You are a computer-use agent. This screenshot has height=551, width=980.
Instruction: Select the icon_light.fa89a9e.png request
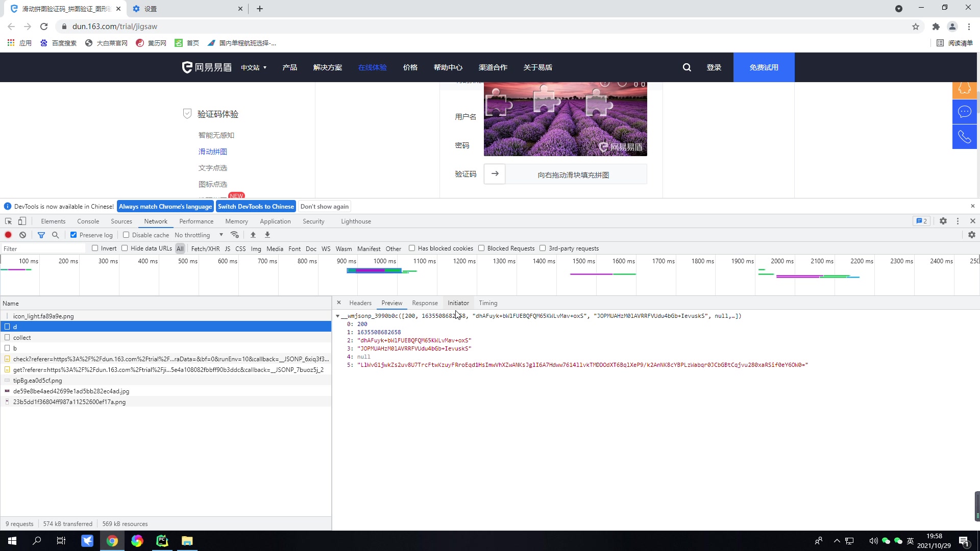click(166, 316)
